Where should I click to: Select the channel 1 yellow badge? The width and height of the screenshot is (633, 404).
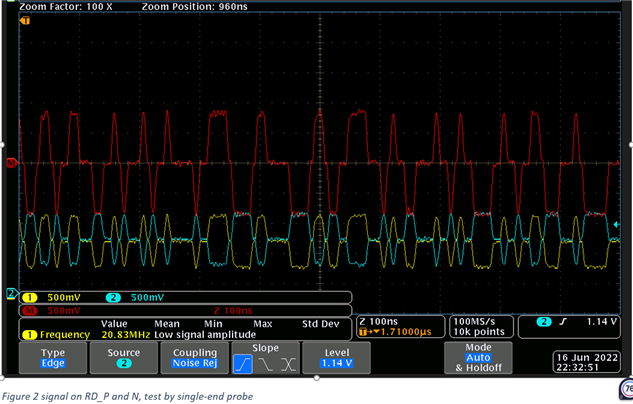point(29,298)
